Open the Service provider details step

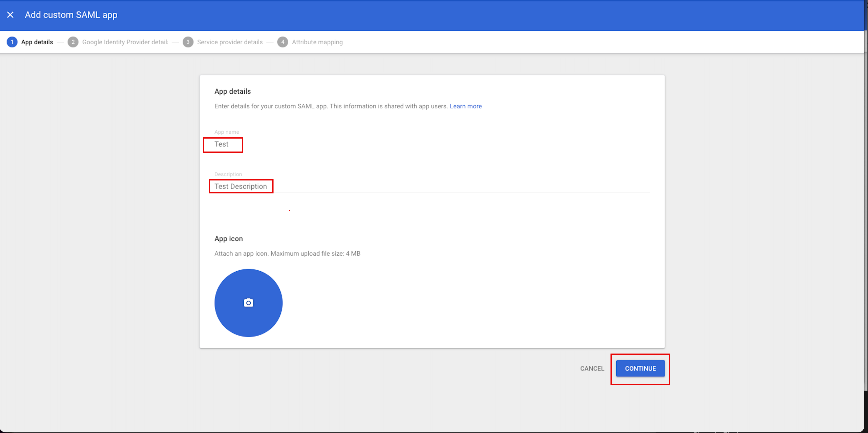(230, 42)
